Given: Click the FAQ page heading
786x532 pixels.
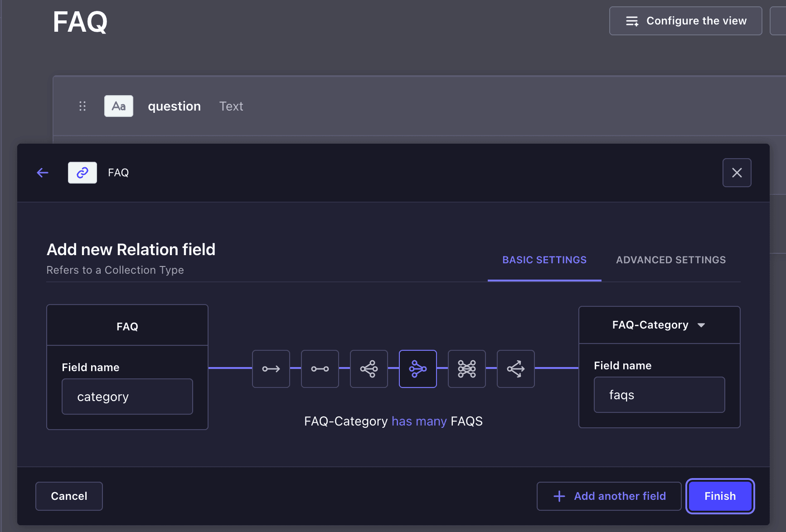Looking at the screenshot, I should 80,22.
